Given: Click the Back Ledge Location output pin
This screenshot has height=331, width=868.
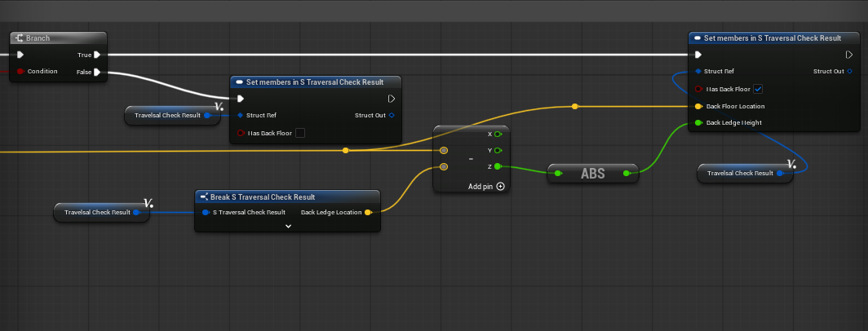Looking at the screenshot, I should click(x=368, y=212).
